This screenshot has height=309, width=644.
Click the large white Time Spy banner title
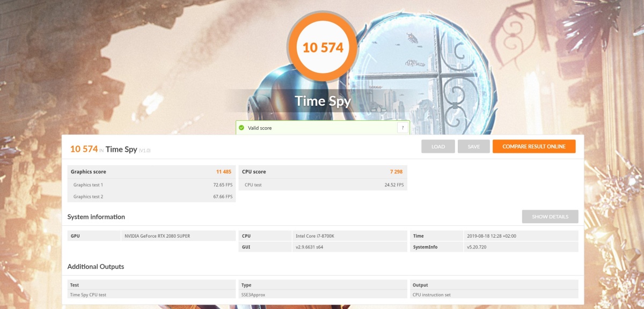click(323, 101)
